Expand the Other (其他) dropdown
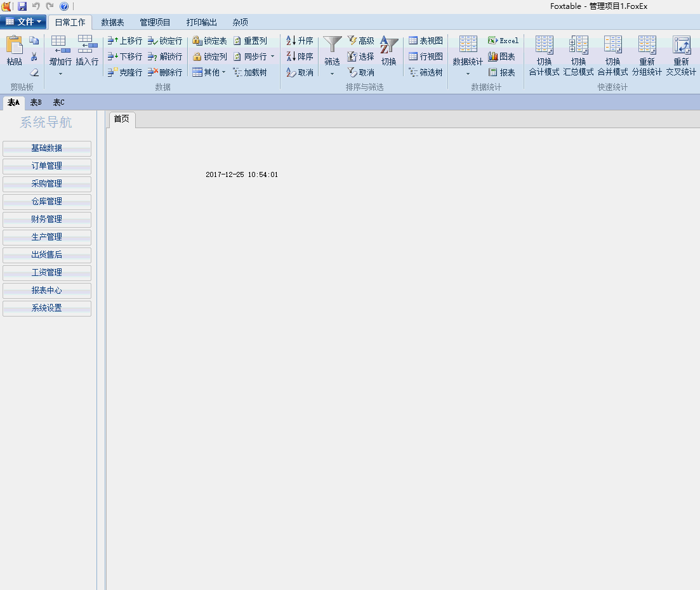This screenshot has height=590, width=700. [209, 72]
